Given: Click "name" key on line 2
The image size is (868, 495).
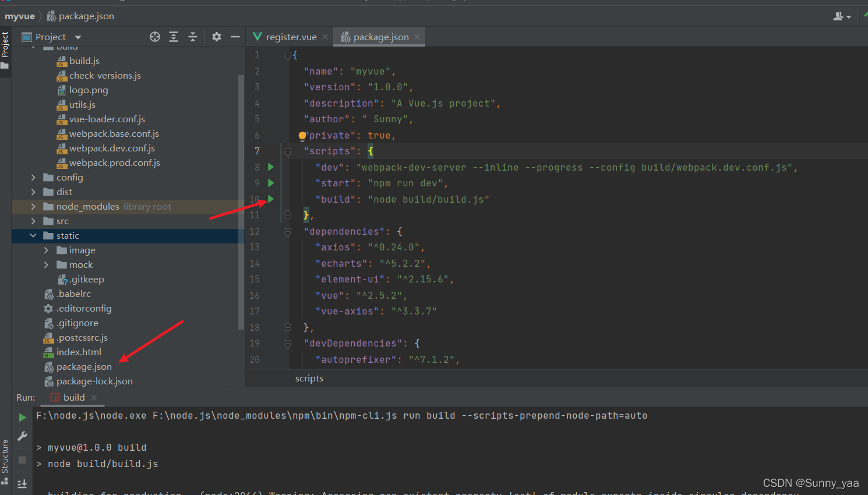Looking at the screenshot, I should (x=321, y=71).
